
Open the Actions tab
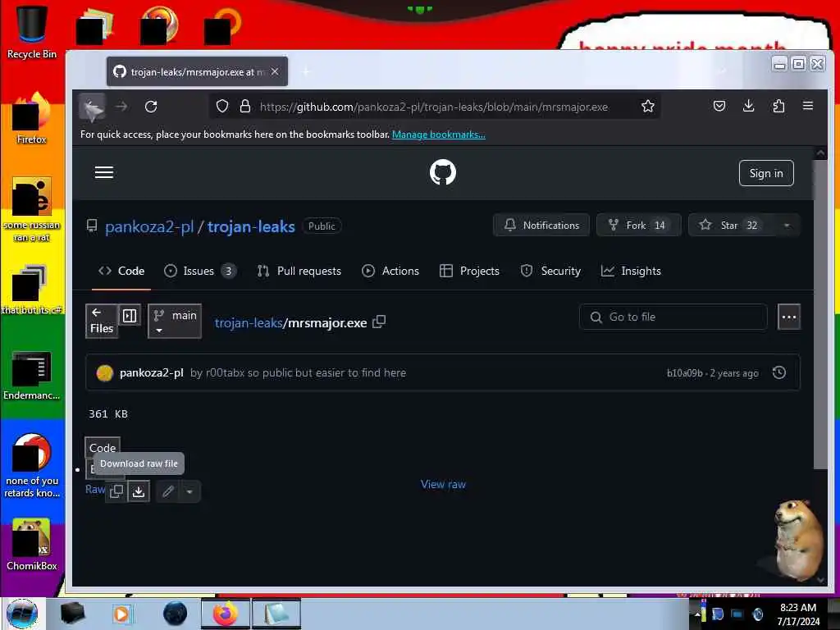pos(390,271)
